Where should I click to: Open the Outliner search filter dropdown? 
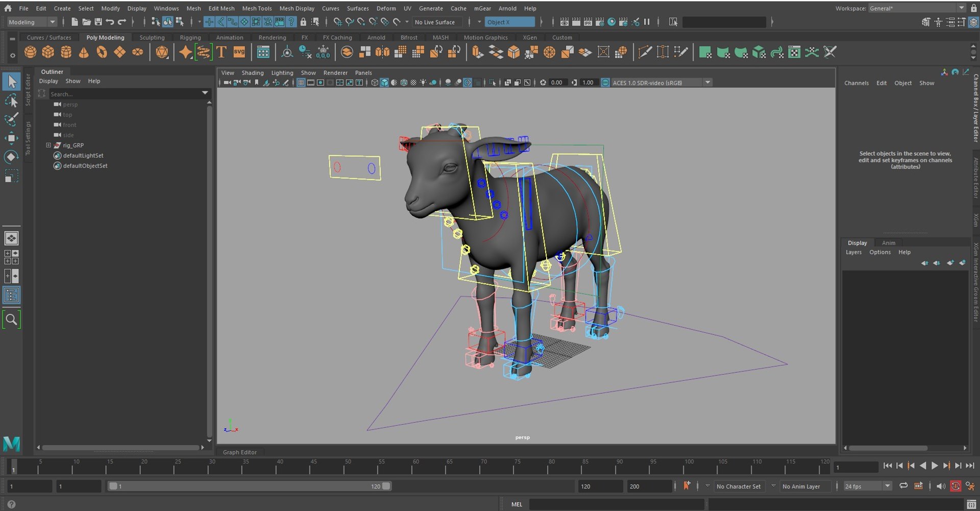(205, 93)
